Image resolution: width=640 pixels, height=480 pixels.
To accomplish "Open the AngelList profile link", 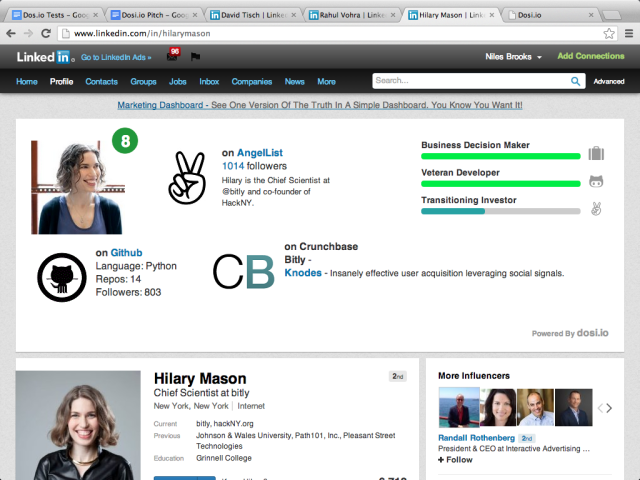I will pos(260,153).
